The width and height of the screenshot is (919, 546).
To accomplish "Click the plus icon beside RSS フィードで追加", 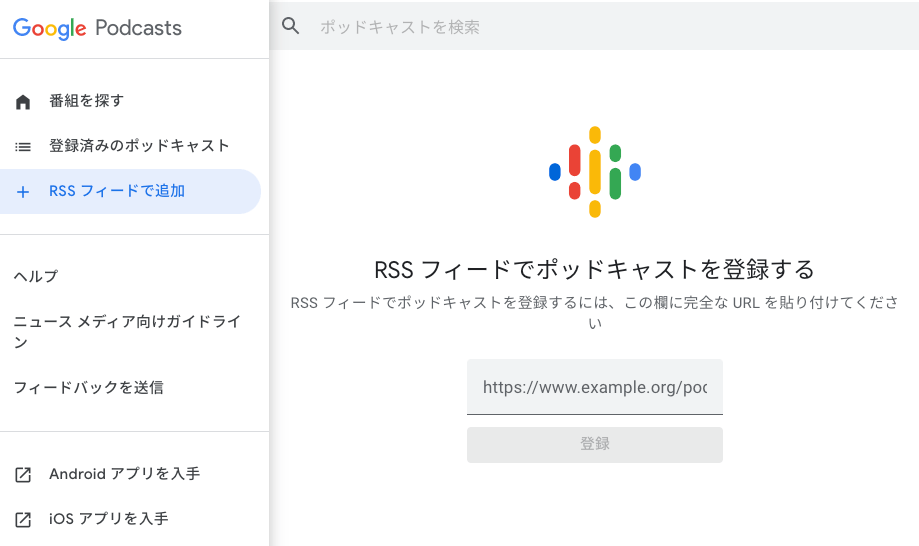I will pos(23,192).
